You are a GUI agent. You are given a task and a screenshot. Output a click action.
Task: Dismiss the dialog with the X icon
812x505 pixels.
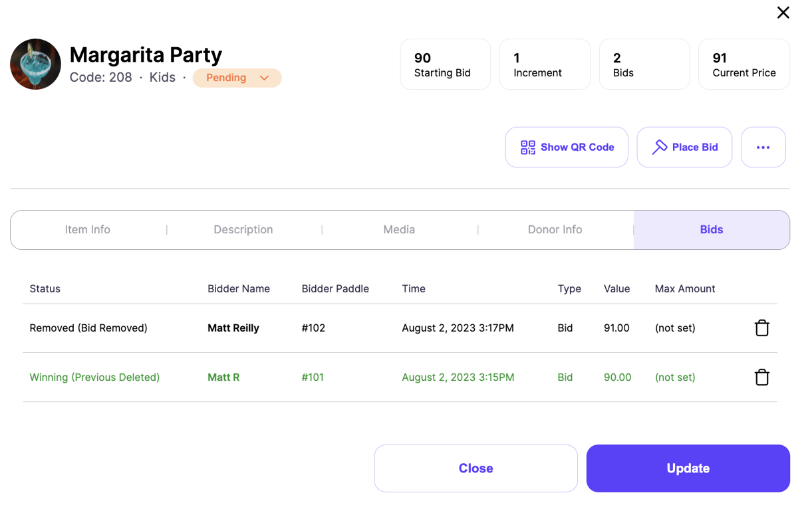coord(783,13)
